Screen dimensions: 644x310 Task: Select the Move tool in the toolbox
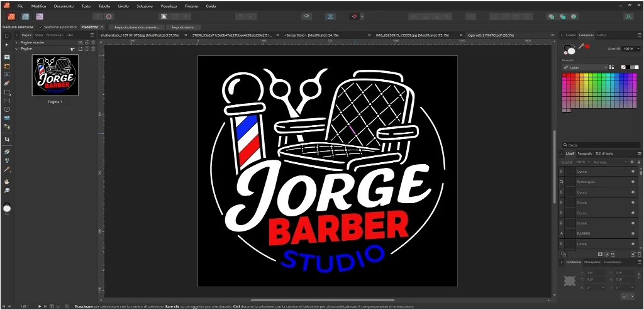pyautogui.click(x=7, y=36)
